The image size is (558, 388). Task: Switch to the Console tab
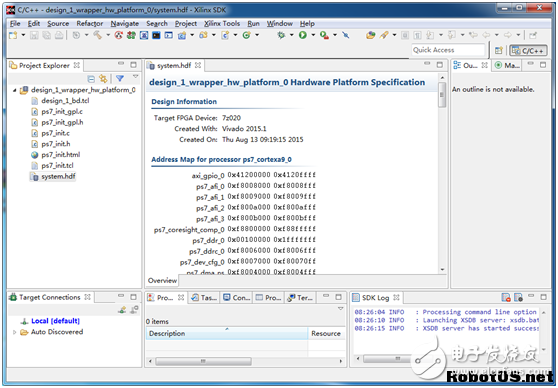click(x=237, y=298)
